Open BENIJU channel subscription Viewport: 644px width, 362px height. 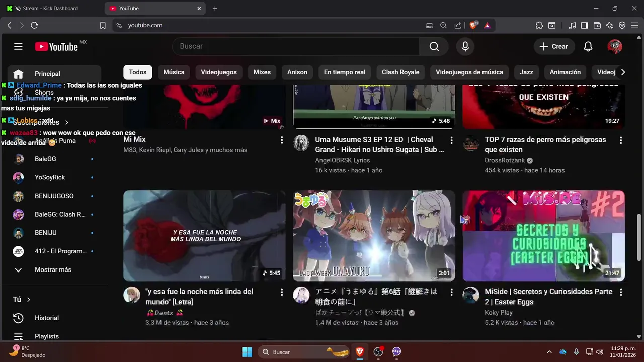pyautogui.click(x=54, y=233)
